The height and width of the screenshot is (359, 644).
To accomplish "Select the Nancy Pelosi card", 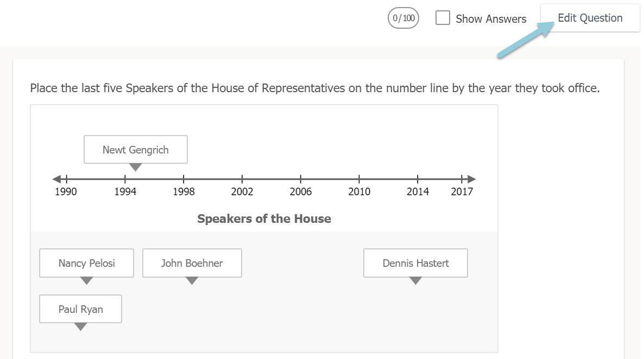I will (87, 263).
